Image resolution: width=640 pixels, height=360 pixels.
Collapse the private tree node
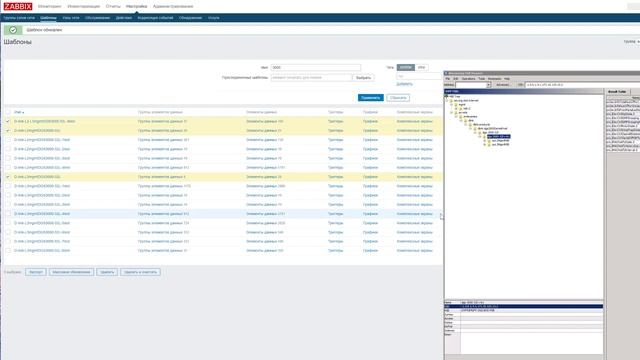pyautogui.click(x=451, y=113)
